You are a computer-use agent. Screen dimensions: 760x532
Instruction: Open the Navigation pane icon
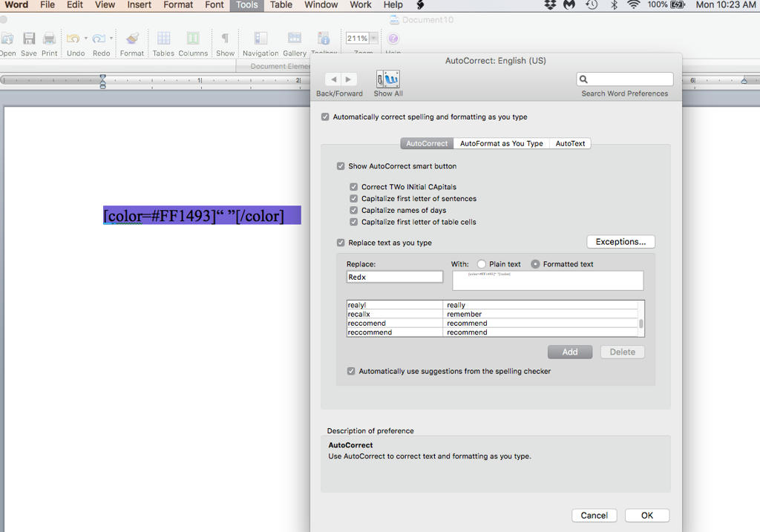261,39
